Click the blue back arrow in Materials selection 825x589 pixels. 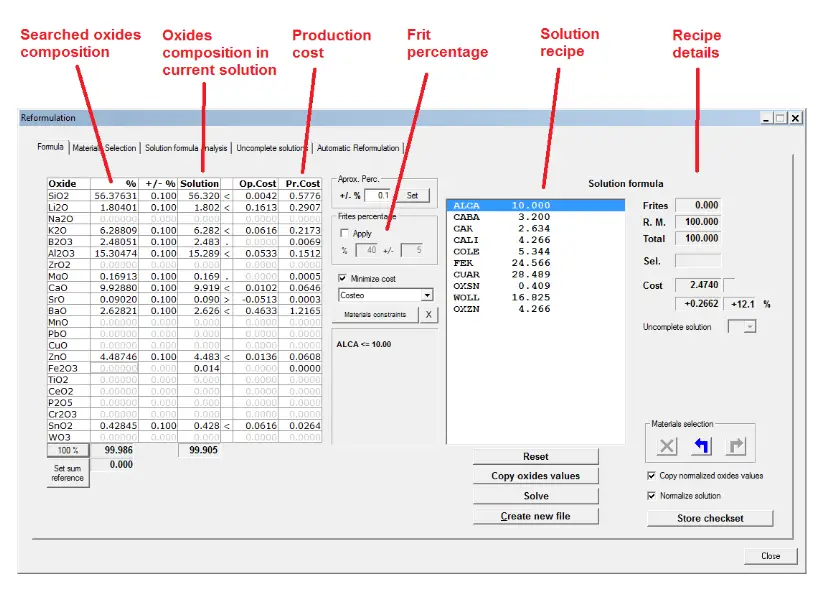click(701, 447)
